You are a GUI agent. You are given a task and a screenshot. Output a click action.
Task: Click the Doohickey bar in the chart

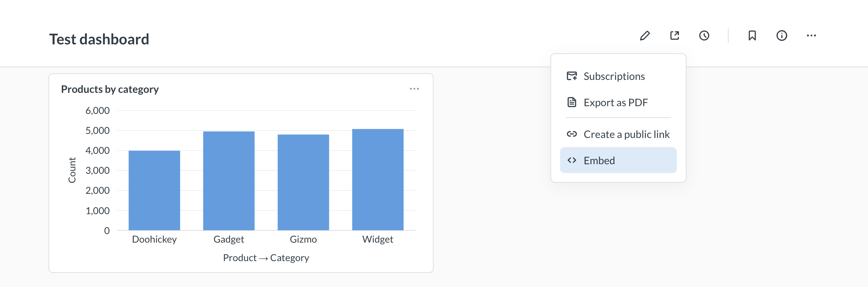(154, 190)
